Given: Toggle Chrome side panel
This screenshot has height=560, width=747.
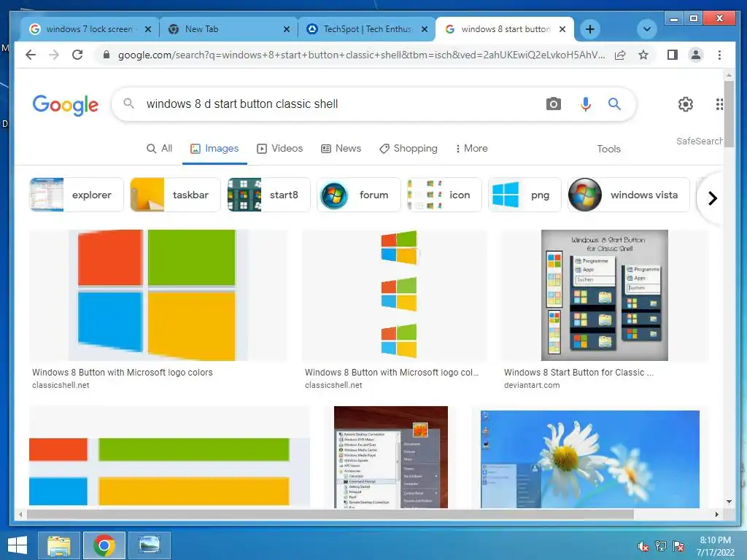Looking at the screenshot, I should click(x=672, y=55).
